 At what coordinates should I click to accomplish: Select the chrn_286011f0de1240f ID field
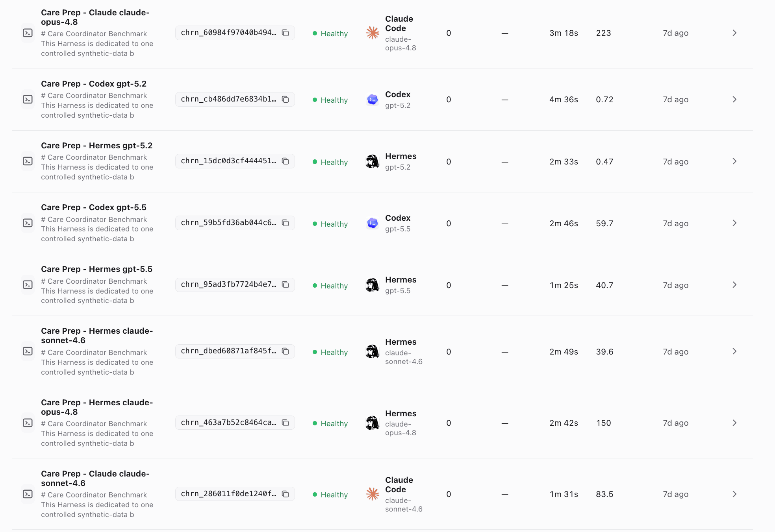(235, 494)
